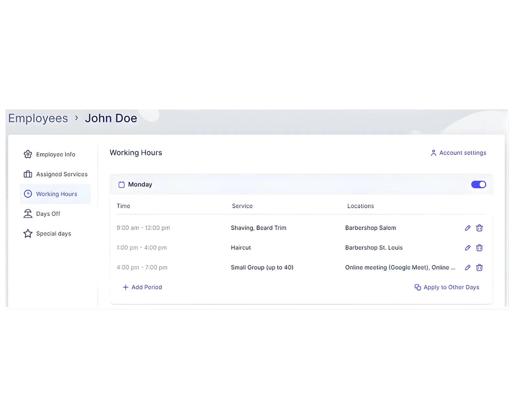Screen dimensions: 517x420
Task: Navigate back via the Employees breadcrumb
Action: coord(38,118)
